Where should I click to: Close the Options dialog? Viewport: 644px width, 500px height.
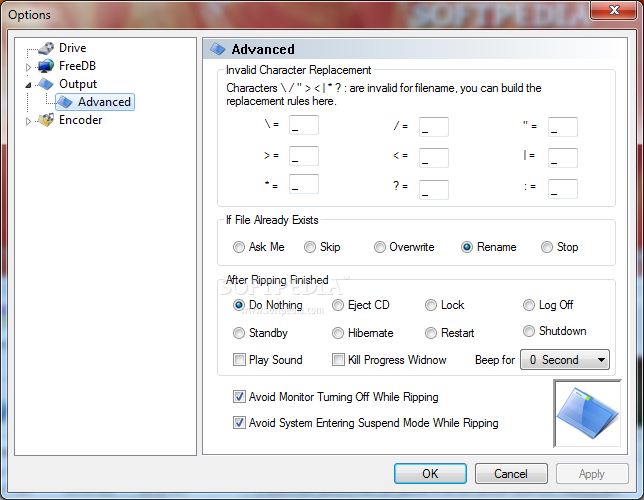(x=614, y=10)
